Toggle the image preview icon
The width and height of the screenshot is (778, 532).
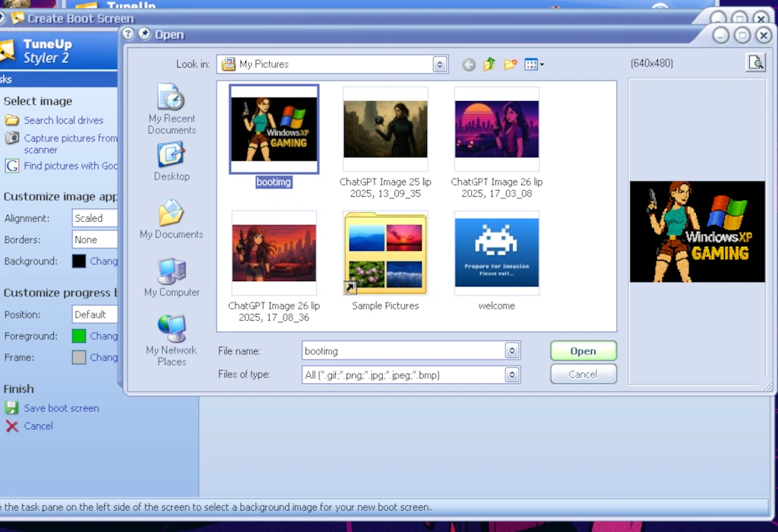pos(756,62)
